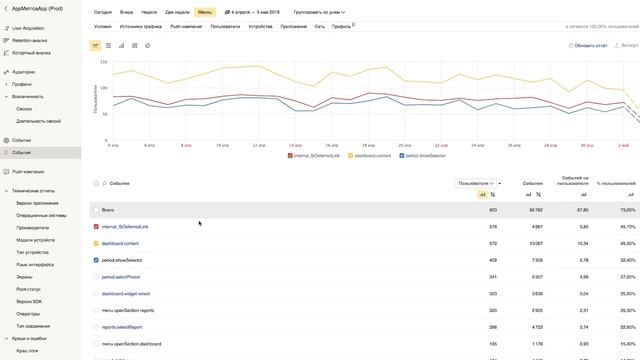The height and width of the screenshot is (360, 640).
Task: Check dashboard.widget.select row checkbox
Action: point(96,293)
